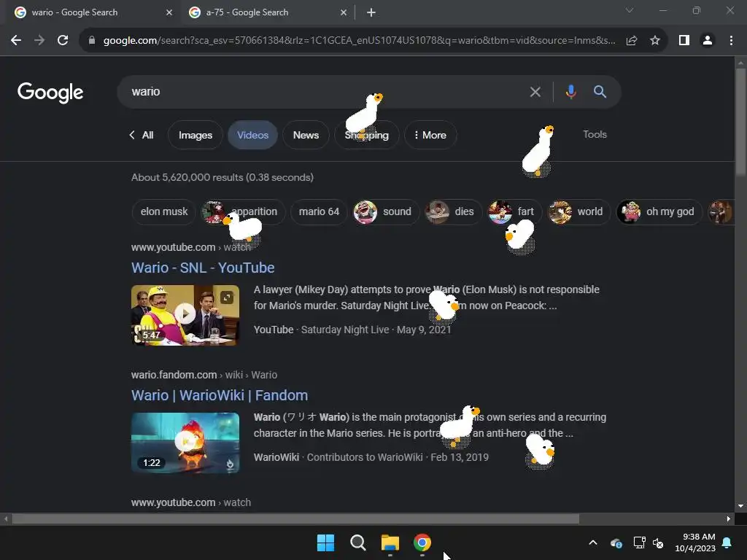Open Wario | WarioWiki | Fandom result
This screenshot has height=560, width=747.
tap(220, 395)
